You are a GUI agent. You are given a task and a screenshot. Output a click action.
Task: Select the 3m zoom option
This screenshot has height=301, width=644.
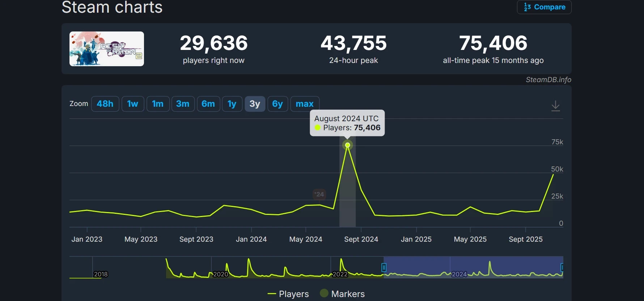pyautogui.click(x=183, y=104)
